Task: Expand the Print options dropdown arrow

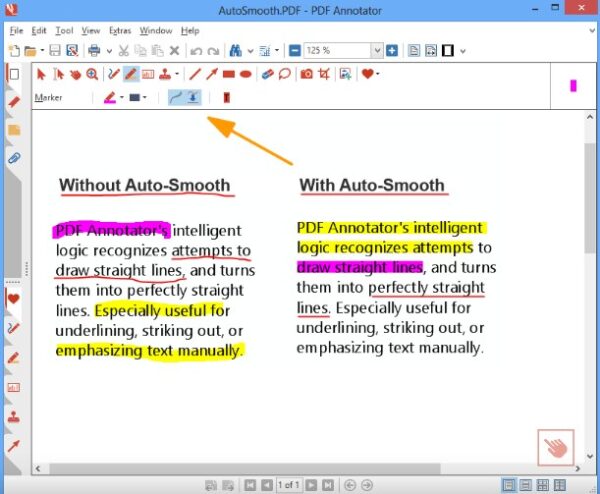Action: pyautogui.click(x=109, y=51)
